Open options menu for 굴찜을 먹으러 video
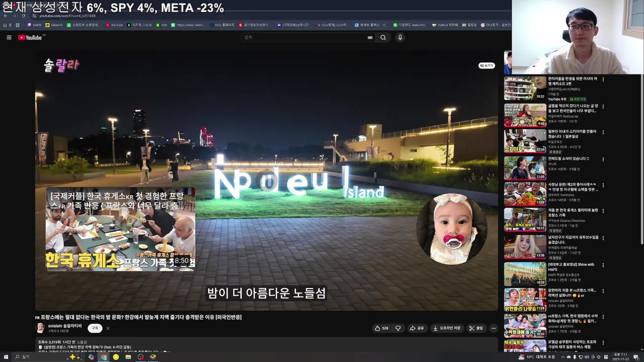644x362 pixels. 603,107
